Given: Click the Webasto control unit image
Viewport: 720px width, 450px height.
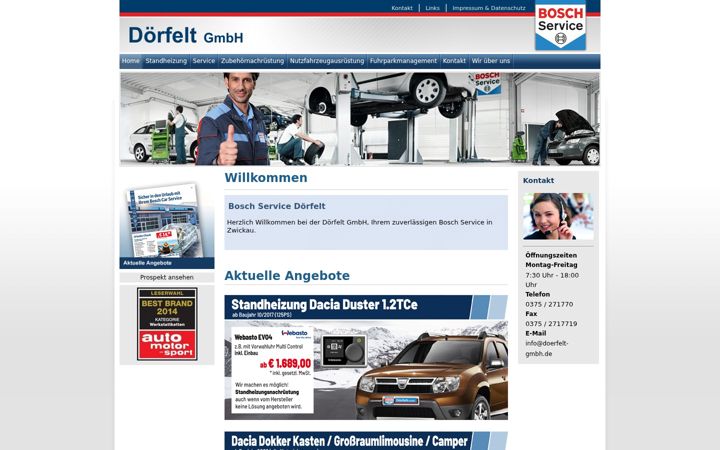Looking at the screenshot, I should (344, 350).
